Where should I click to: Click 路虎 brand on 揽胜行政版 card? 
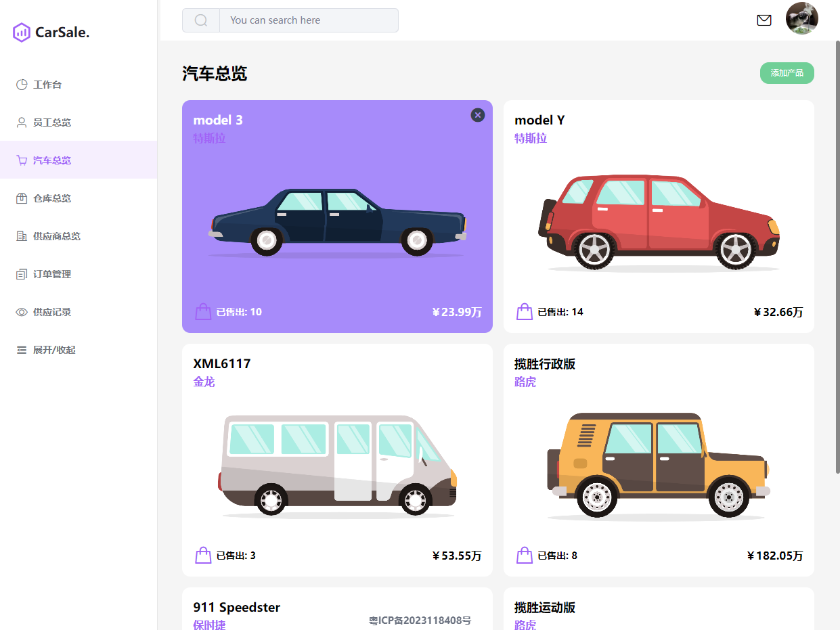[525, 382]
